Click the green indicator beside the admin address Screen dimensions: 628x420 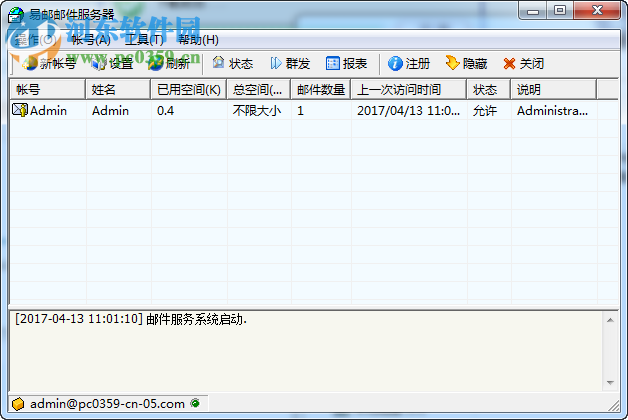tap(195, 403)
